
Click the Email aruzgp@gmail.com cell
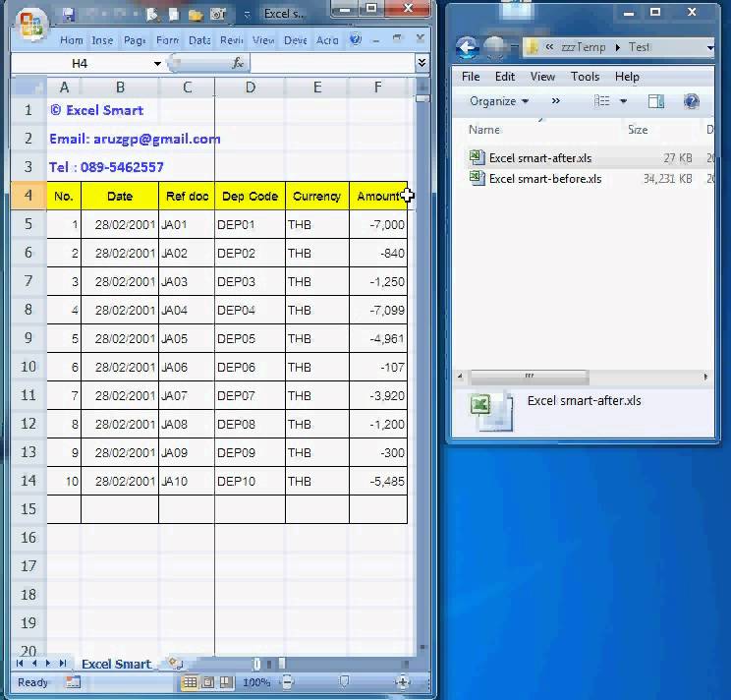[x=135, y=139]
